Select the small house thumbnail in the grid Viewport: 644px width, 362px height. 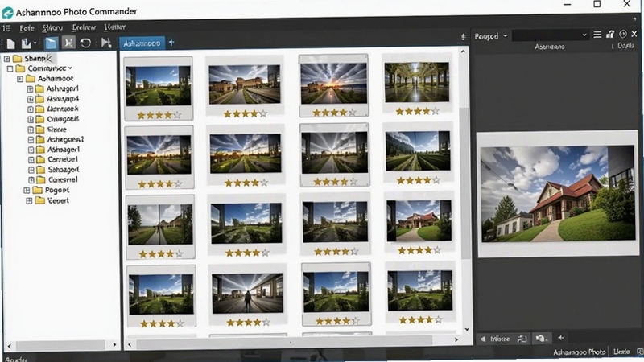pos(419,220)
